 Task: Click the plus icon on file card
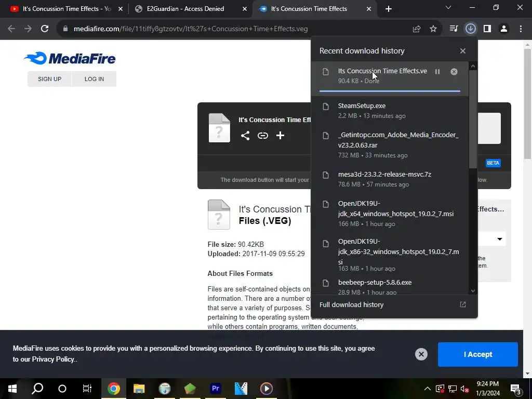click(x=280, y=136)
